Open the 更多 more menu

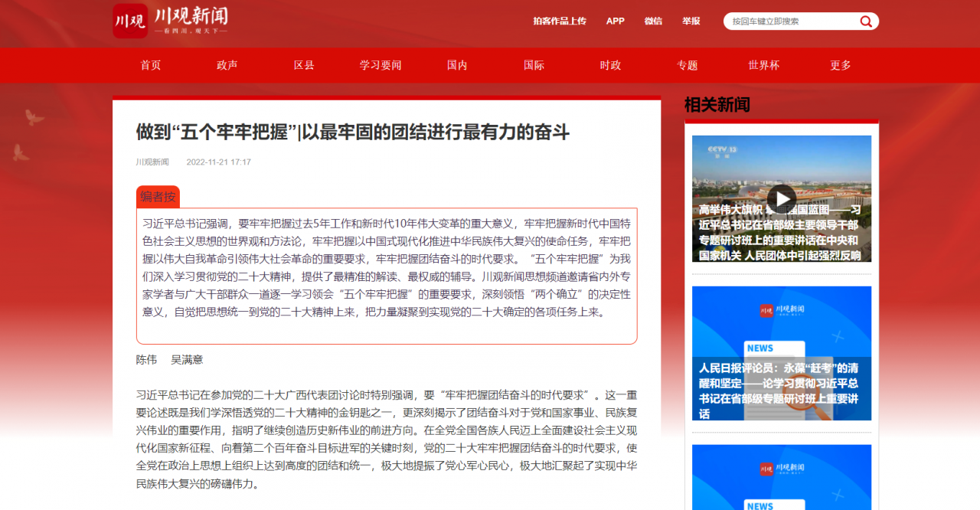pos(840,65)
